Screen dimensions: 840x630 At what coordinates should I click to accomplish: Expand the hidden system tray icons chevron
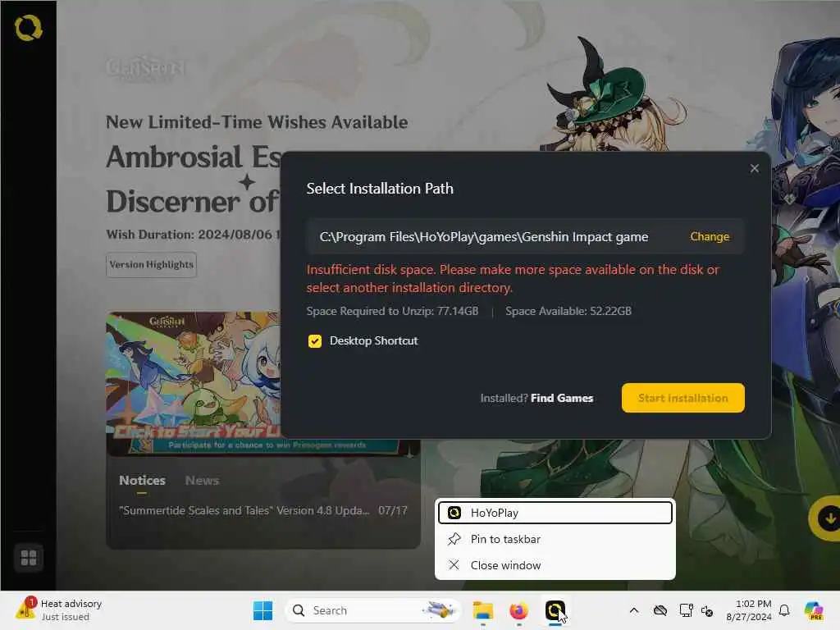click(634, 610)
